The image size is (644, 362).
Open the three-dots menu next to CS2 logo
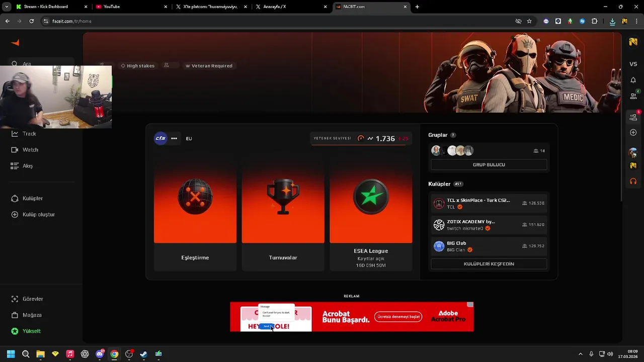click(x=174, y=138)
